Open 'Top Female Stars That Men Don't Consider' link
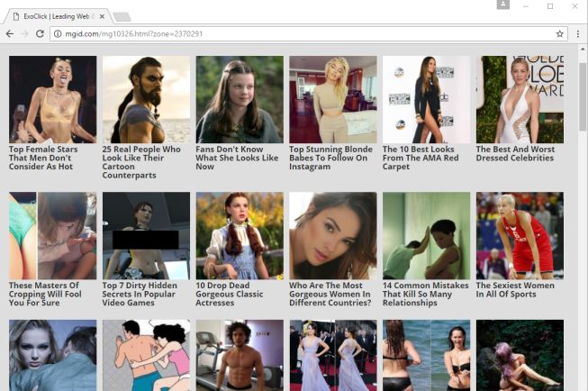Screen dimensions: 588x391 point(43,158)
